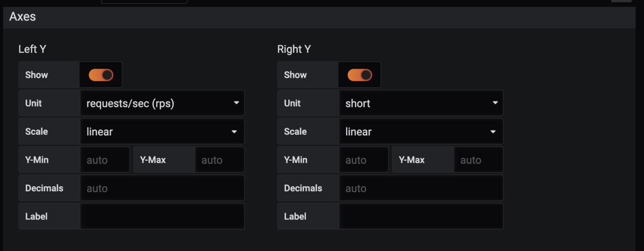Click the arrow icon on Left Y Scale

pos(234,131)
